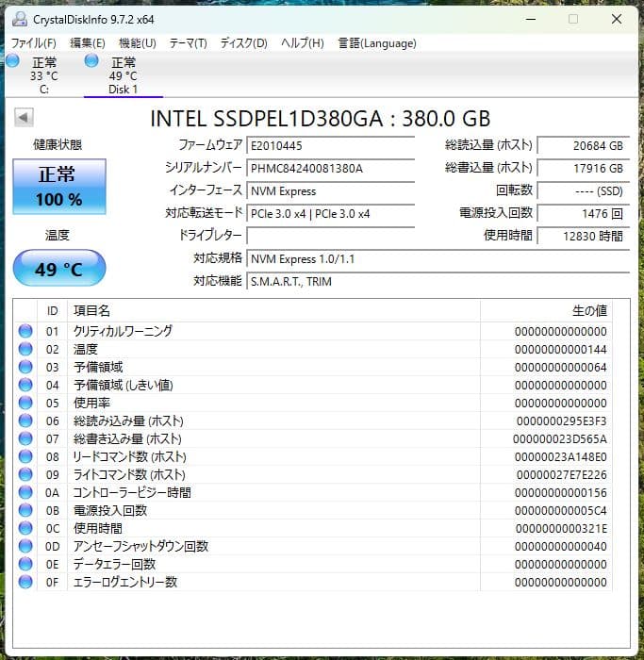Viewport: 644px width, 660px height.
Task: Select the 温度 attribute name in the table
Action: coord(86,349)
